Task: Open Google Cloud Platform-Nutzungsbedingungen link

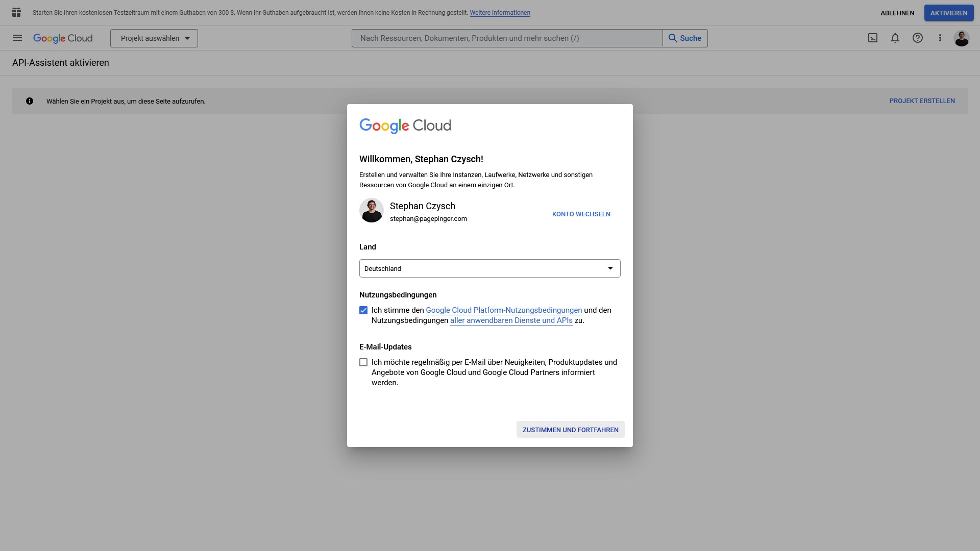Action: 504,310
